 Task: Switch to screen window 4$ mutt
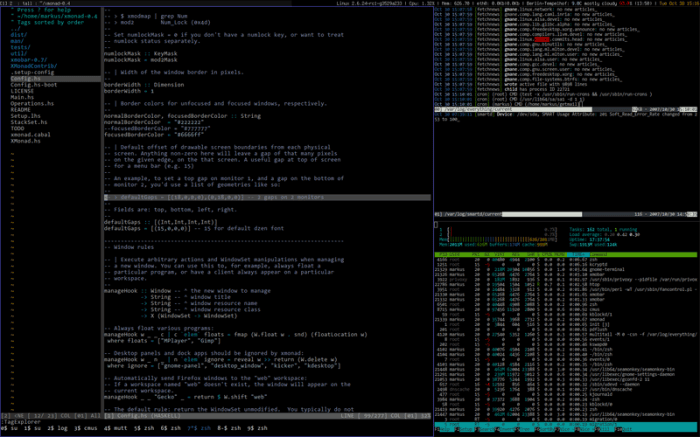click(x=116, y=428)
